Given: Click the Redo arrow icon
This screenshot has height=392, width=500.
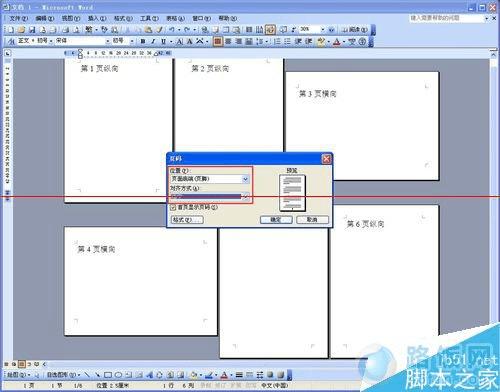Looking at the screenshot, I should (x=187, y=30).
